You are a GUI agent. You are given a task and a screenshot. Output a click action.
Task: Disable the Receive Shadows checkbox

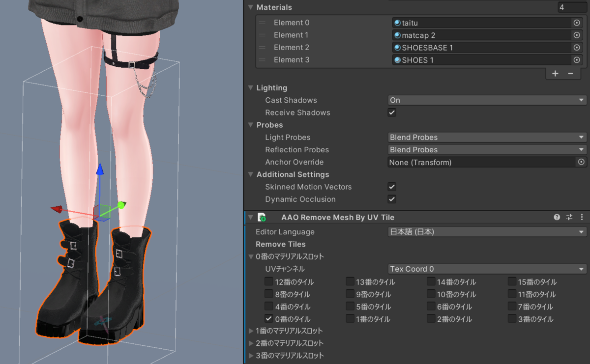(x=391, y=112)
